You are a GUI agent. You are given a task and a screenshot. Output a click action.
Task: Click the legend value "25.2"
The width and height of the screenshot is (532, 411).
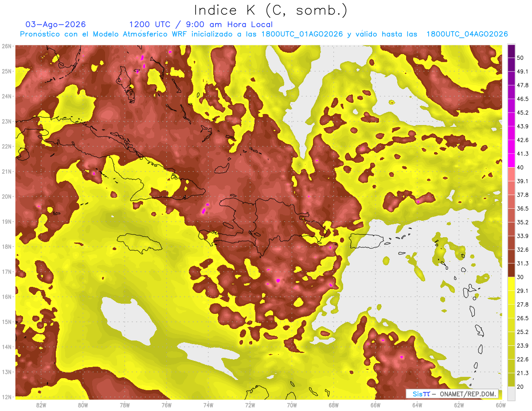522,332
